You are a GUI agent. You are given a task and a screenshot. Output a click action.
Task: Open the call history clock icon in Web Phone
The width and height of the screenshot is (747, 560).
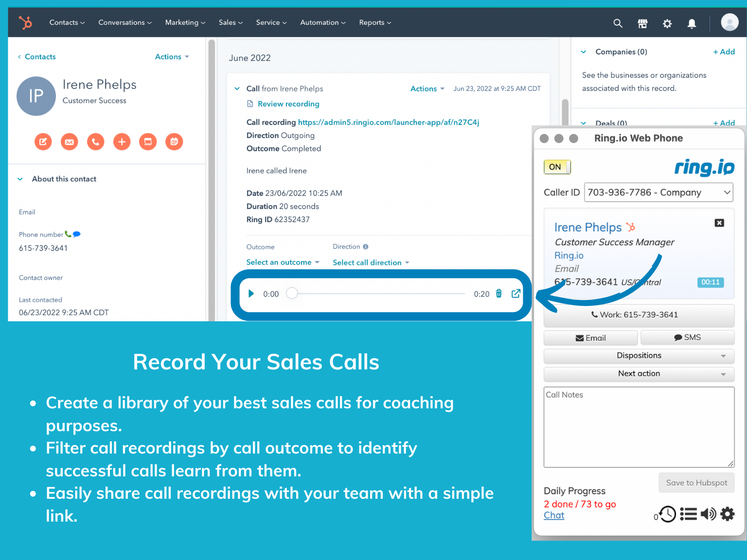point(667,514)
